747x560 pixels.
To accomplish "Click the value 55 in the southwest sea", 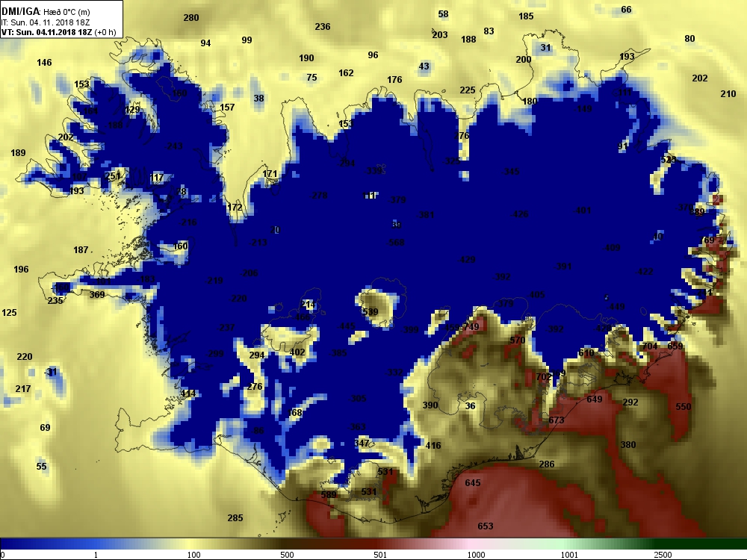I will click(x=41, y=466).
